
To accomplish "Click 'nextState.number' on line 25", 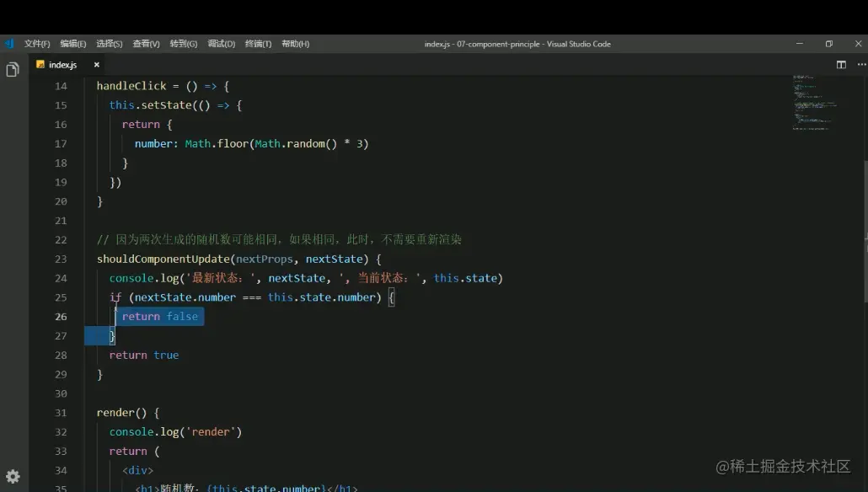I will (185, 297).
